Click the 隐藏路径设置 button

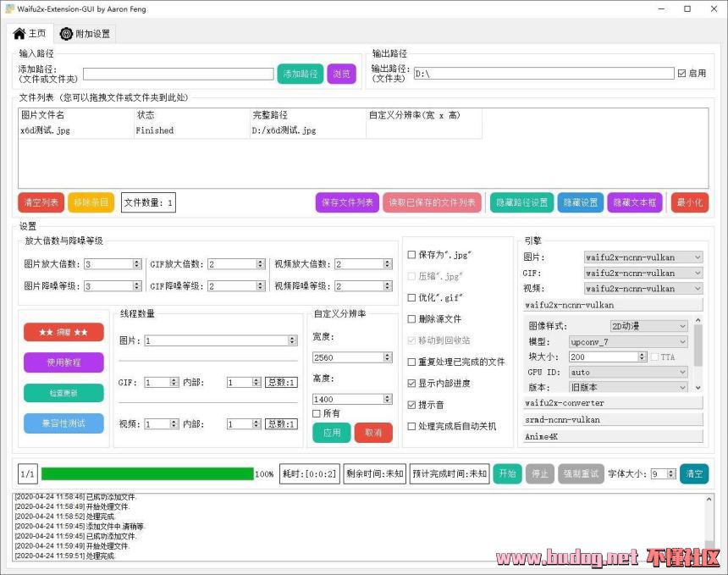pos(521,202)
